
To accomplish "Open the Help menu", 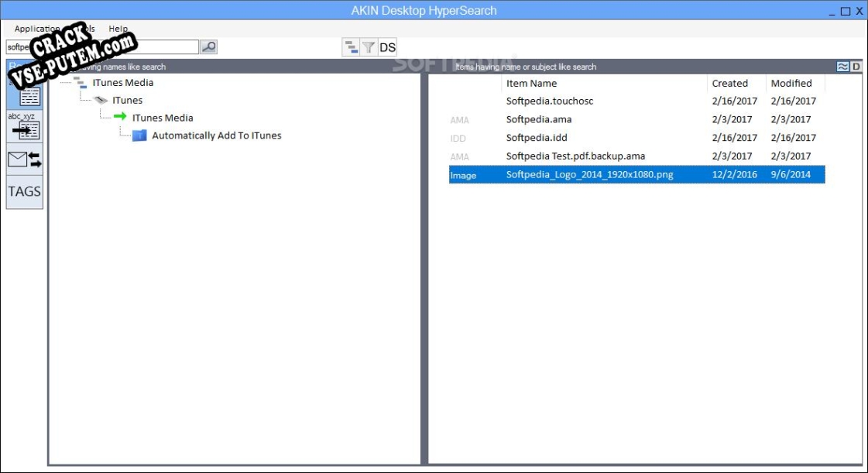I will [118, 29].
